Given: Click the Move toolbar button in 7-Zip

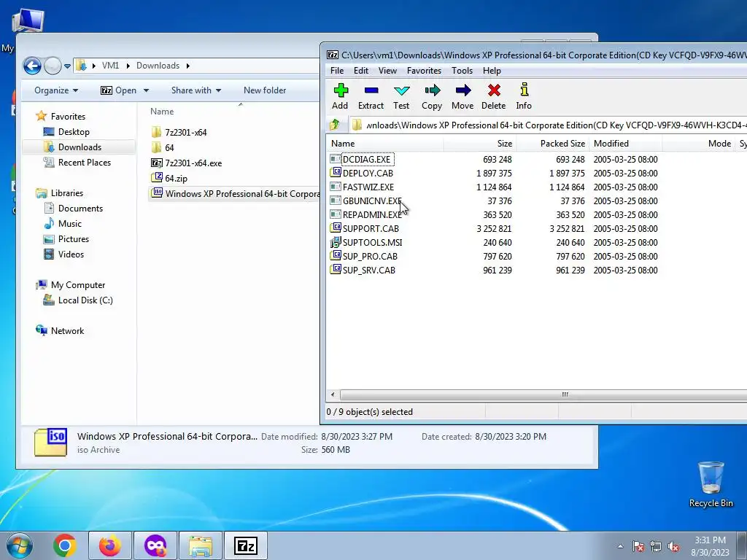Looking at the screenshot, I should (462, 97).
